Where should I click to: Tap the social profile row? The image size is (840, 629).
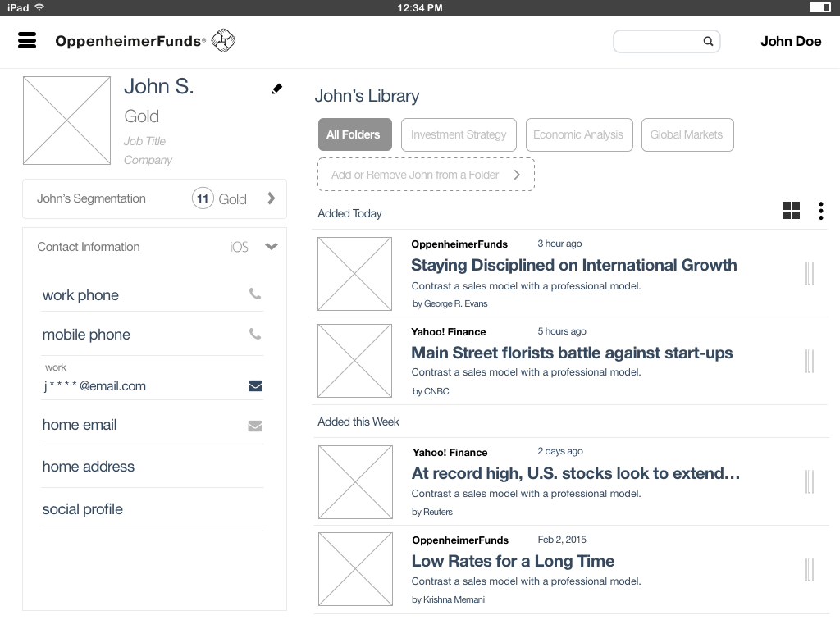coord(152,509)
